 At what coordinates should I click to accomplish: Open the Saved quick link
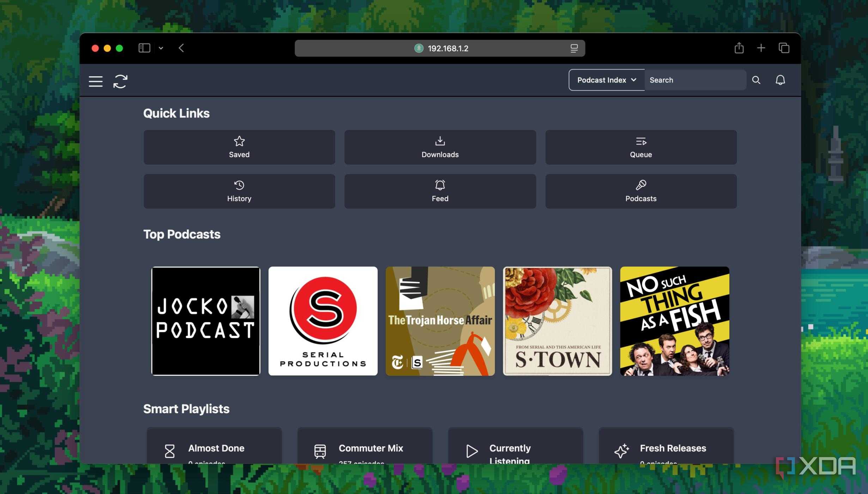click(239, 147)
